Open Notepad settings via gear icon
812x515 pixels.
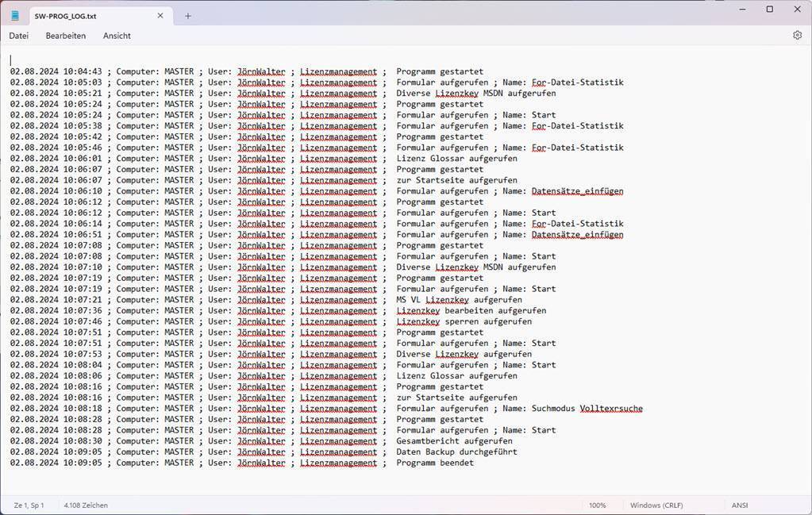tap(797, 36)
